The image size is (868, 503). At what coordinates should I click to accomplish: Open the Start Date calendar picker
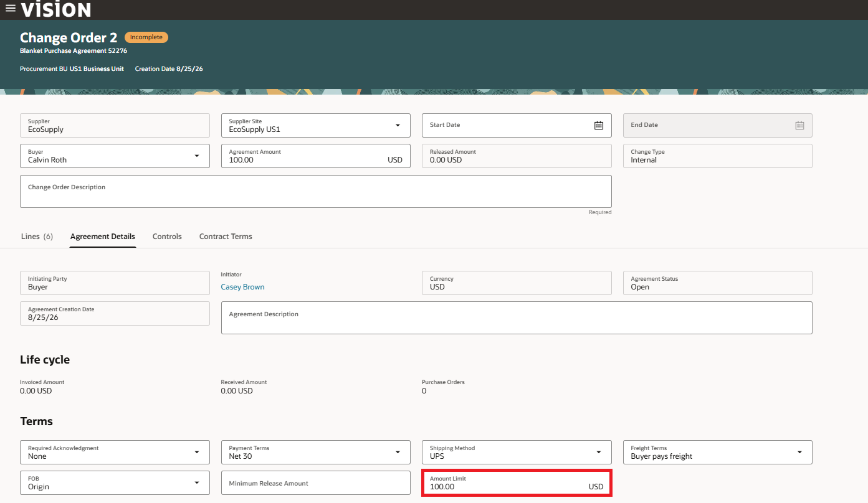599,125
